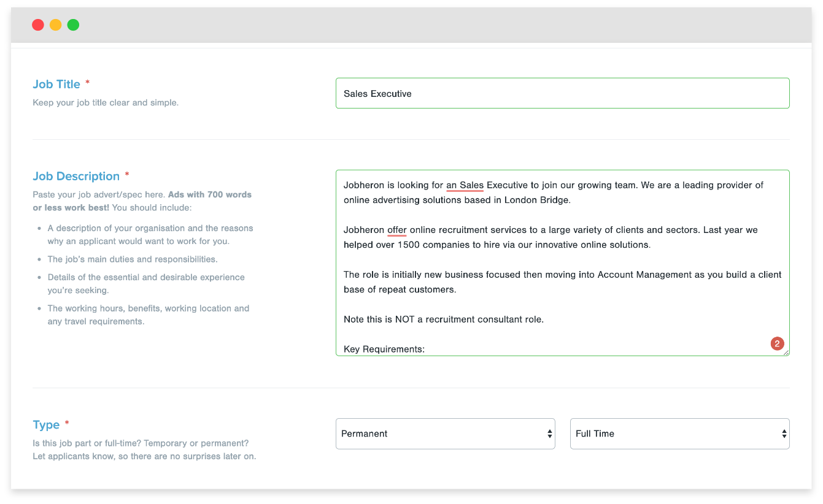The image size is (823, 504).
Task: Click the red close window button
Action: point(38,25)
